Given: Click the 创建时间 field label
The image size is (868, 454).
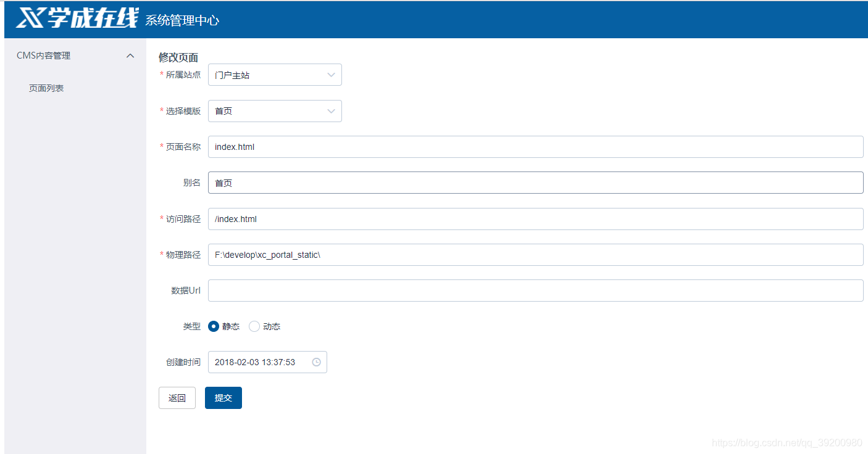Looking at the screenshot, I should click(x=183, y=362).
